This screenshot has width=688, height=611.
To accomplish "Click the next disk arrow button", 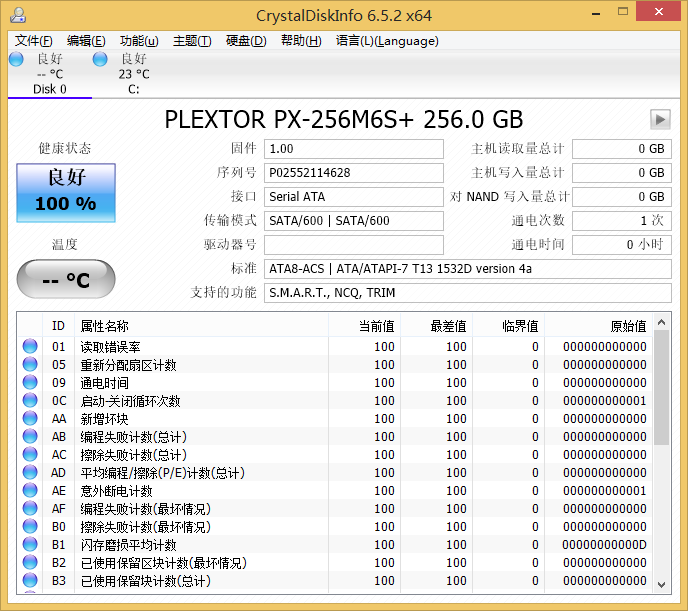I will (x=659, y=119).
